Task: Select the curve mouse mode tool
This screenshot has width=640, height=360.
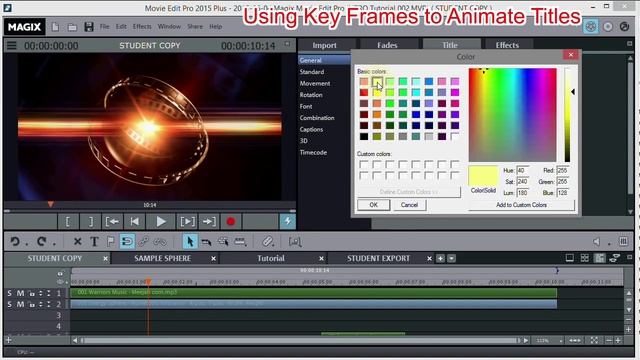Action: point(207,242)
